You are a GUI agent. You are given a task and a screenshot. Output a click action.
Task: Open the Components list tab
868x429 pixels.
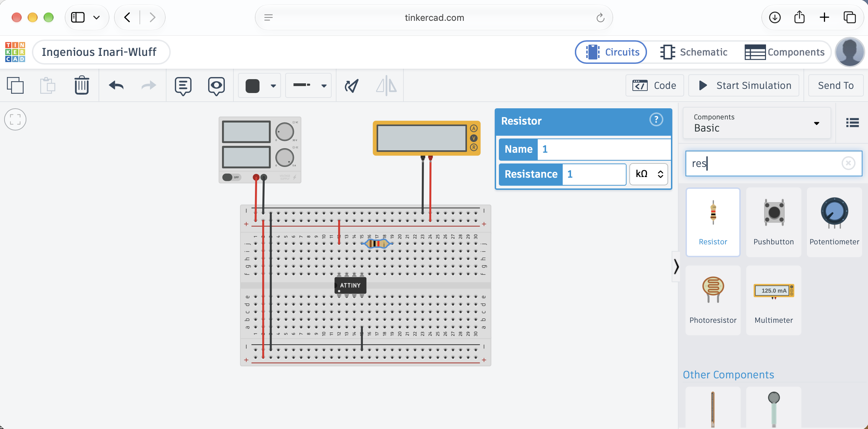(x=785, y=52)
